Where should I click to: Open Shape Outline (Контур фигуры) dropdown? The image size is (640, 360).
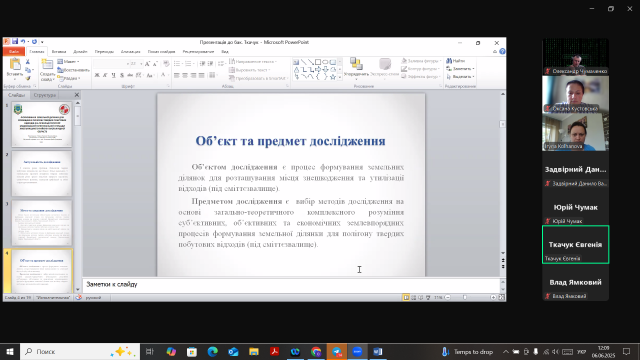coord(420,69)
